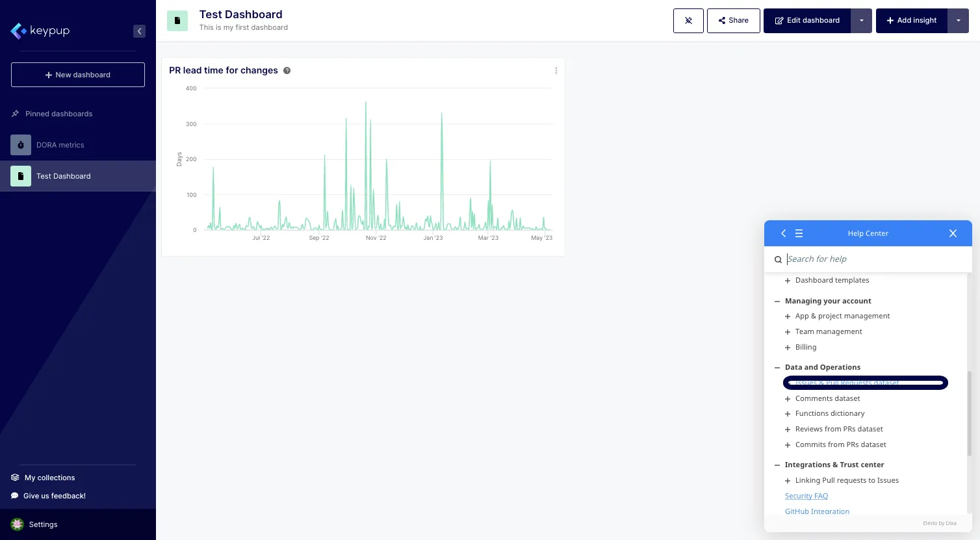The width and height of the screenshot is (980, 540).
Task: Create a New dashboard
Action: coord(77,75)
